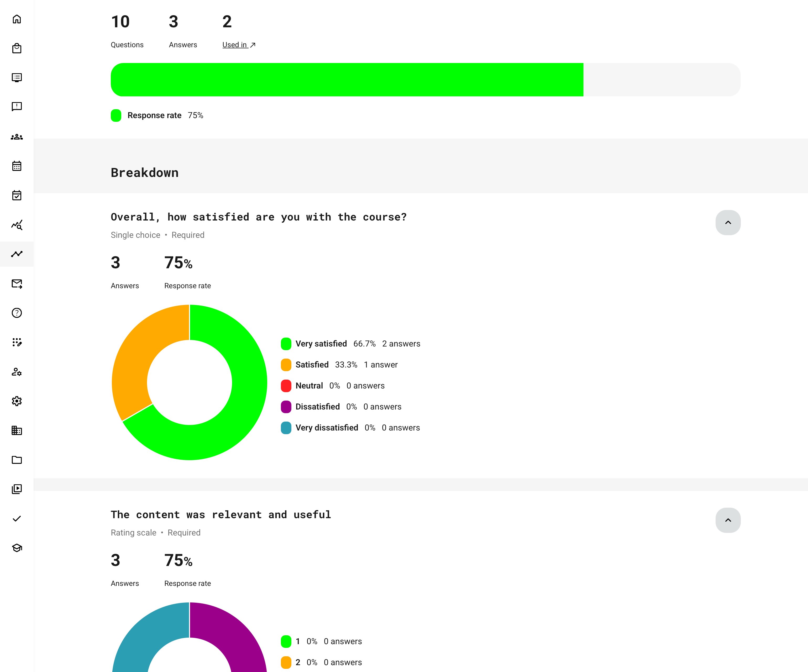Image resolution: width=808 pixels, height=672 pixels.
Task: Open the organization building section
Action: coord(17,430)
